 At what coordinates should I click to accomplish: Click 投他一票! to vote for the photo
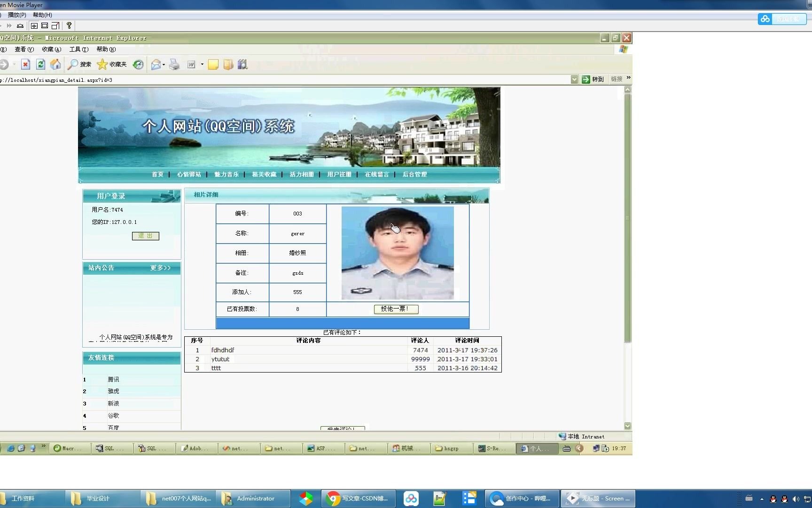(396, 309)
